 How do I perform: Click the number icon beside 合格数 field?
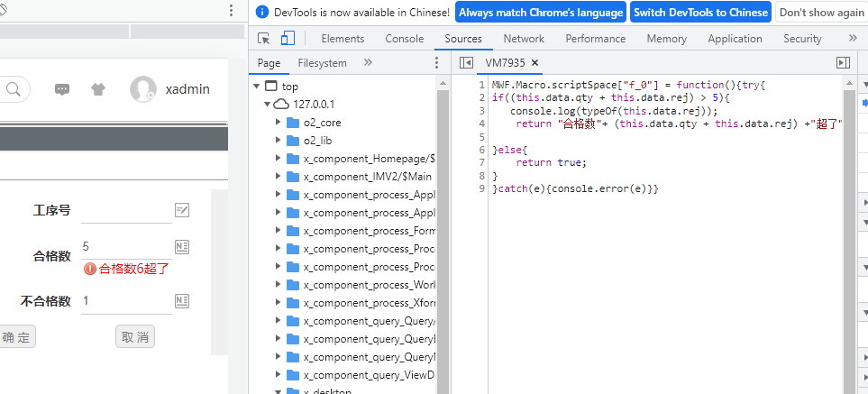pyautogui.click(x=182, y=247)
